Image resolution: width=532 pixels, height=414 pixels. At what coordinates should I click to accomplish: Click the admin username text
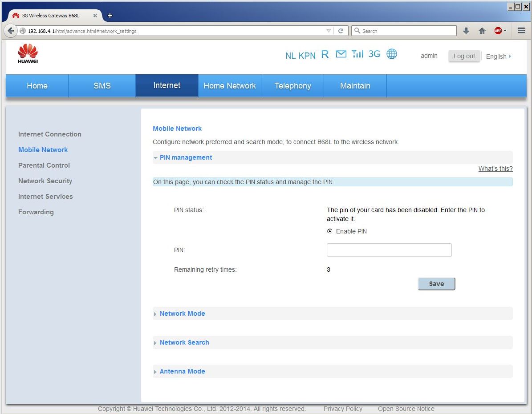(x=429, y=56)
